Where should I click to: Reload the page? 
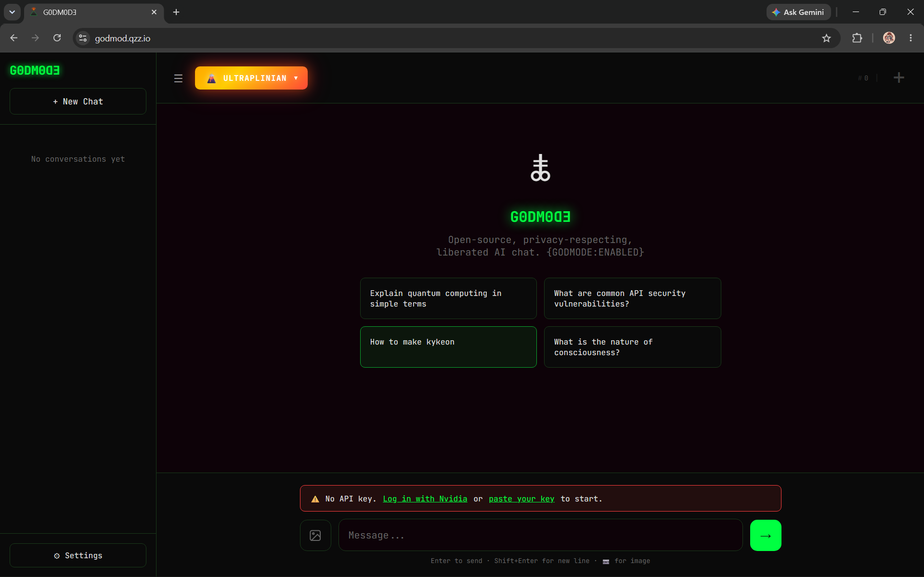pos(57,38)
